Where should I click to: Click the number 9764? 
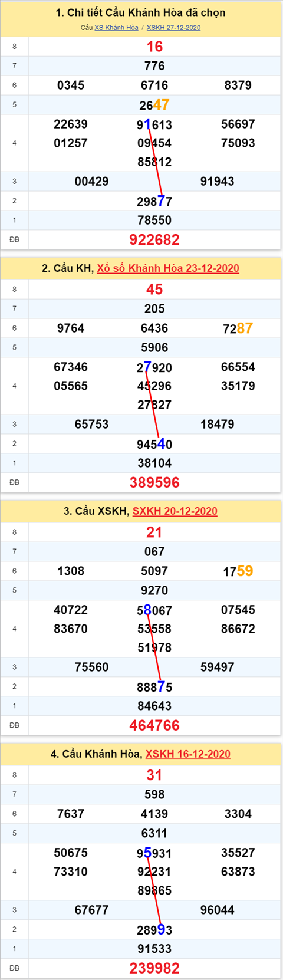[71, 328]
